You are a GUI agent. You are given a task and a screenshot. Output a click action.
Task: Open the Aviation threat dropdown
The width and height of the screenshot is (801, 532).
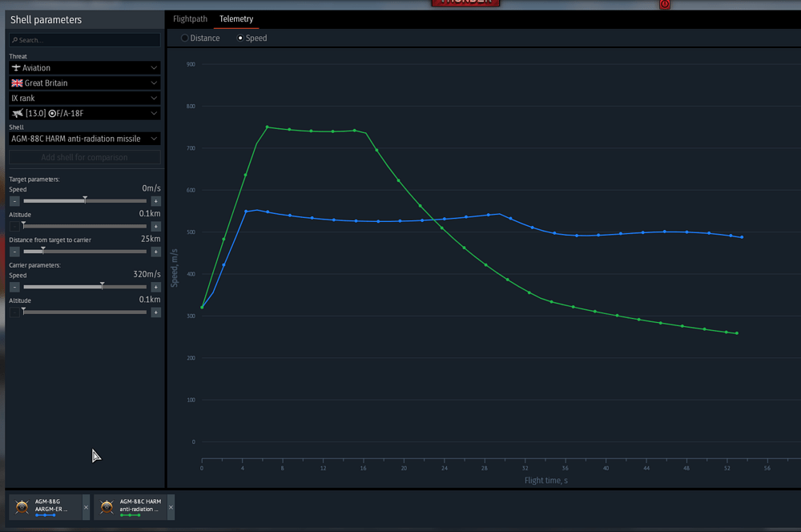point(85,68)
